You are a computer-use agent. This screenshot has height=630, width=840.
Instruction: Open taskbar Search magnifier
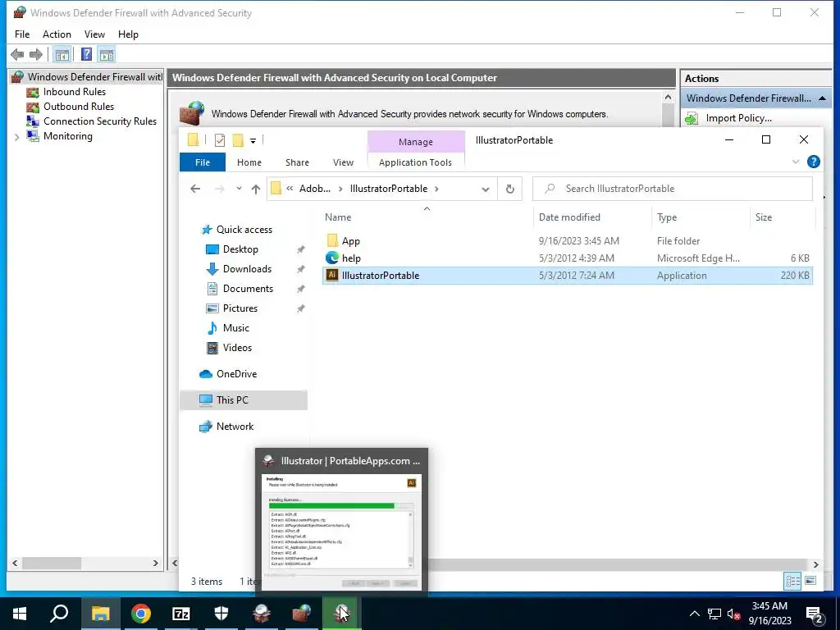(x=59, y=614)
